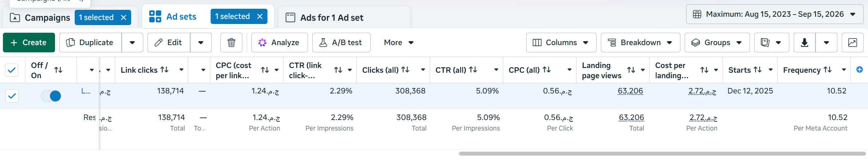Uncheck the header select-all checkbox
This screenshot has height=160, width=868.
[x=12, y=70]
